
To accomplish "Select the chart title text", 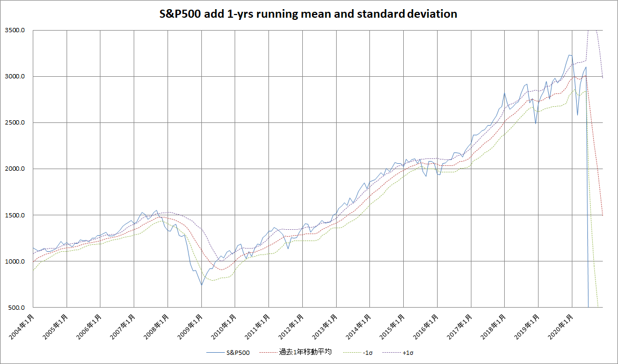I will pyautogui.click(x=309, y=14).
